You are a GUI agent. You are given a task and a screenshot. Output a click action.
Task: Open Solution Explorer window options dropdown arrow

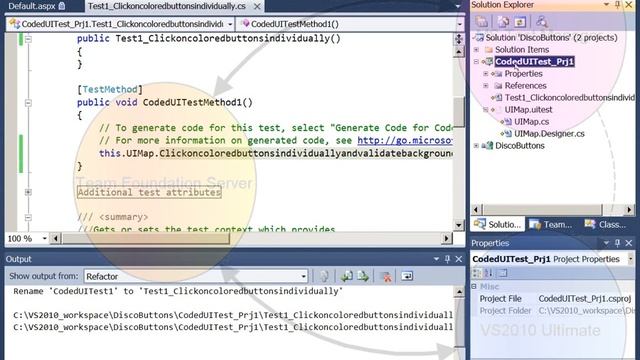click(x=606, y=4)
